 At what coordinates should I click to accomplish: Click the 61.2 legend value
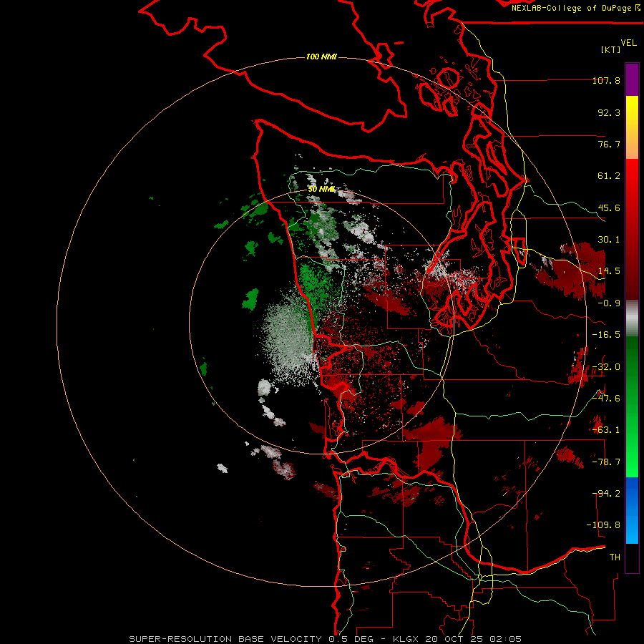609,176
